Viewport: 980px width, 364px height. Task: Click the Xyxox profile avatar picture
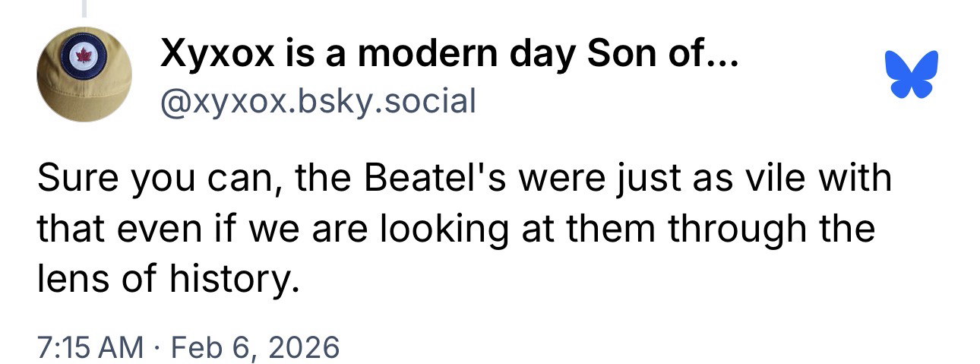[84, 74]
